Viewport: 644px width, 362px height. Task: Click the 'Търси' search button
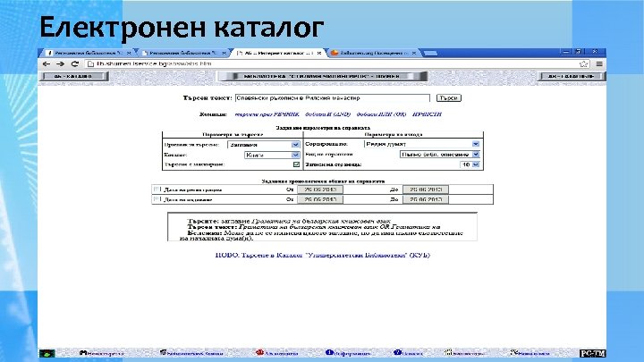[x=448, y=98]
